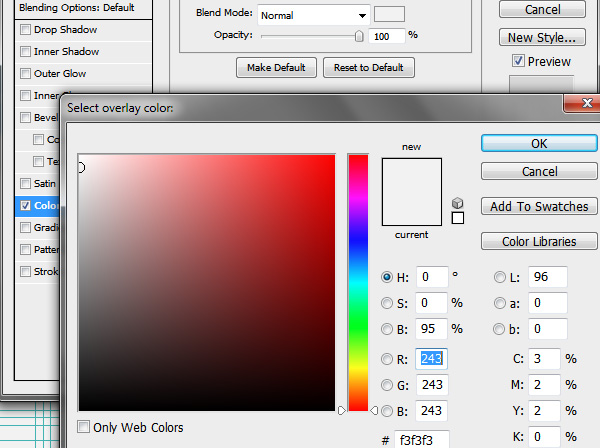
Task: Select the G green radio button
Action: 387,385
